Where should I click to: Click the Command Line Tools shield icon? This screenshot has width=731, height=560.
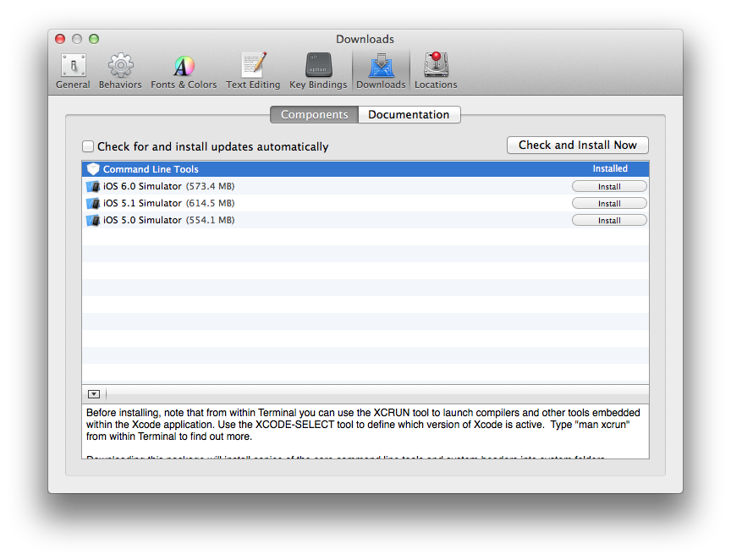tap(93, 169)
